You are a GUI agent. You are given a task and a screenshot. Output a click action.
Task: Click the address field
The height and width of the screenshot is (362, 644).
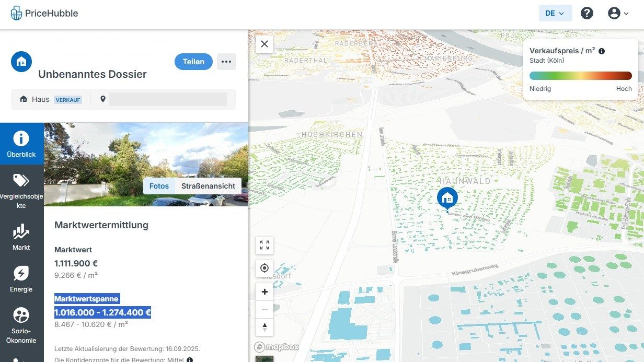click(x=168, y=99)
